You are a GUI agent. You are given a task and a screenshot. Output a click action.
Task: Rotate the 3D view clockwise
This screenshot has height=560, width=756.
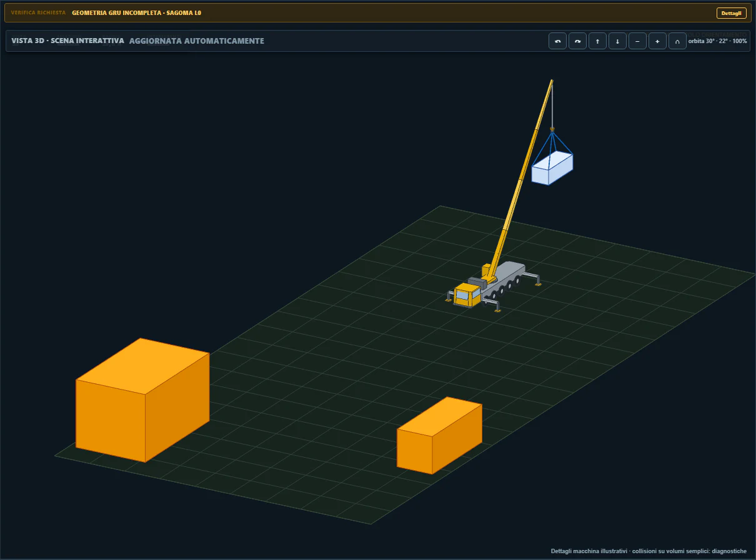click(577, 41)
